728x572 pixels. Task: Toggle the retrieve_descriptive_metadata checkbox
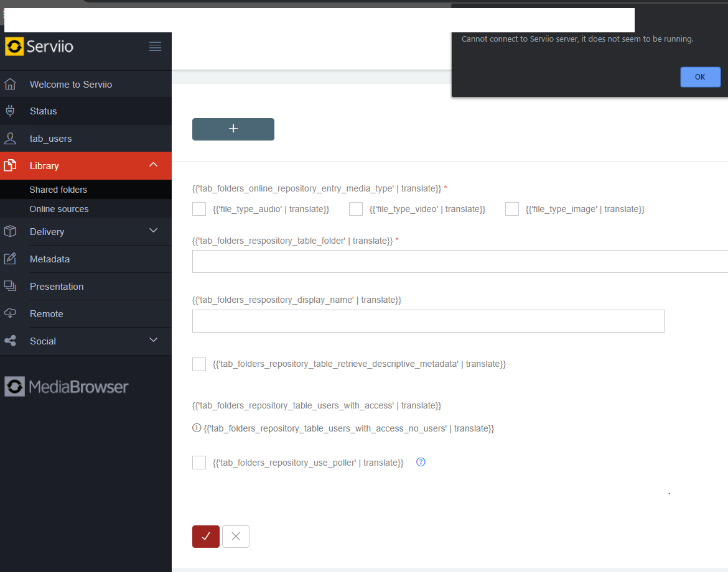[x=199, y=364]
